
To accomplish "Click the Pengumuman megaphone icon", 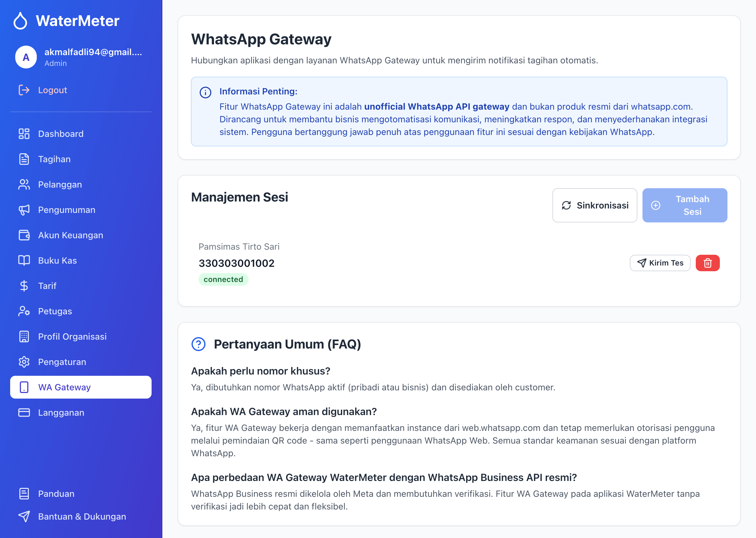I will 24,210.
